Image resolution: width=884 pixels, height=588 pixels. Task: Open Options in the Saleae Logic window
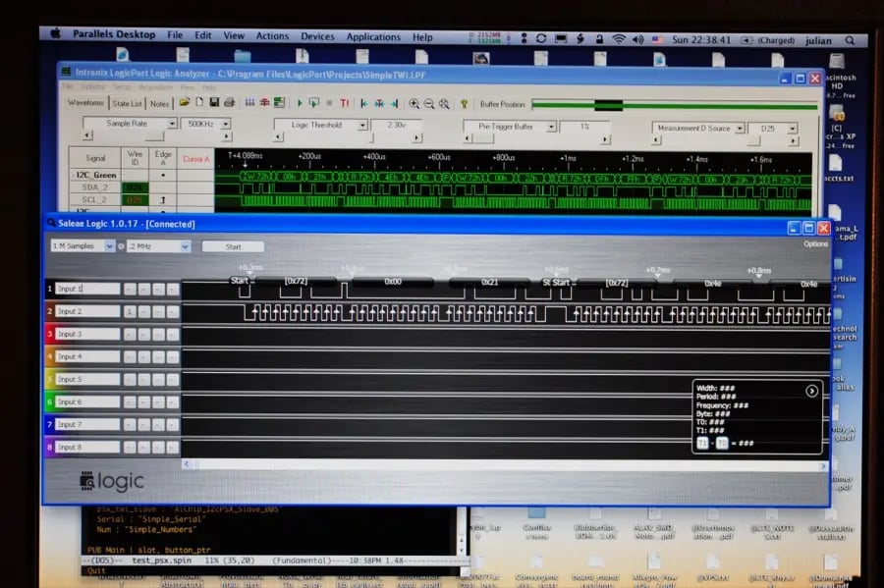815,243
